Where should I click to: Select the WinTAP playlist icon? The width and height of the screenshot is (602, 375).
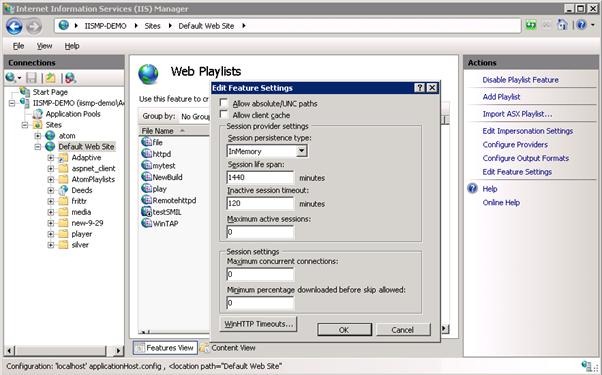click(146, 223)
